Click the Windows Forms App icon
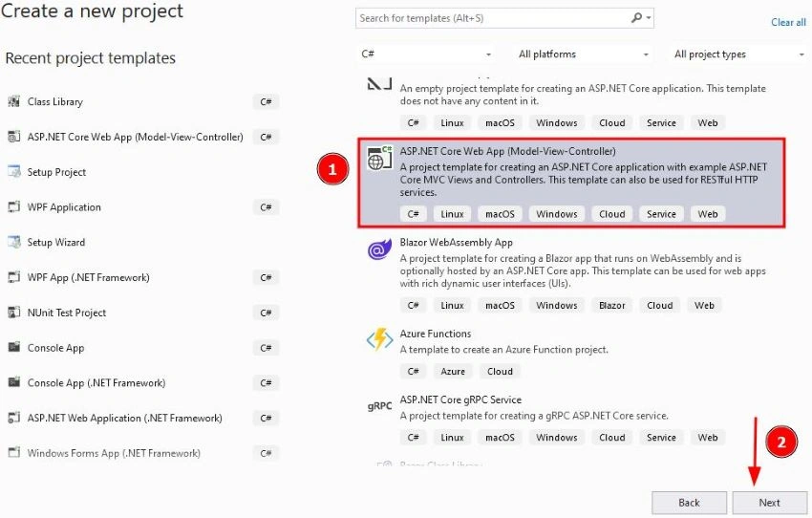812x518 pixels. coord(14,453)
